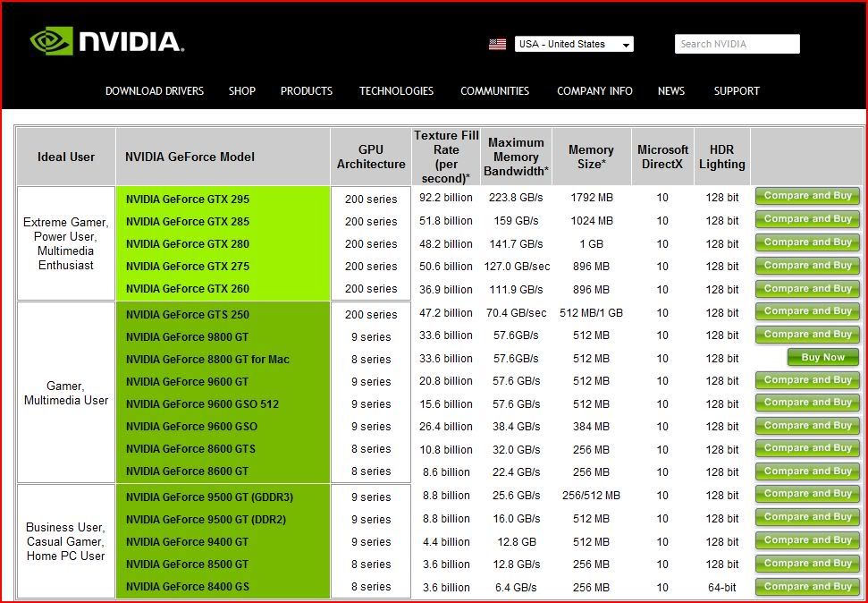
Task: Open the Company Info menu
Action: coord(594,91)
